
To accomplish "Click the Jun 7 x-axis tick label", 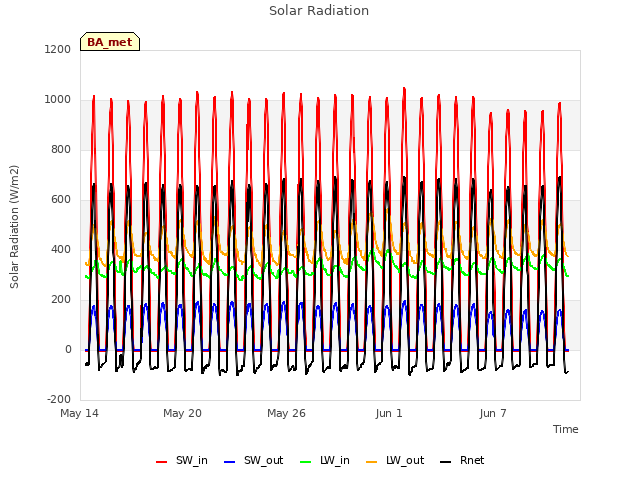I will click(x=493, y=413).
